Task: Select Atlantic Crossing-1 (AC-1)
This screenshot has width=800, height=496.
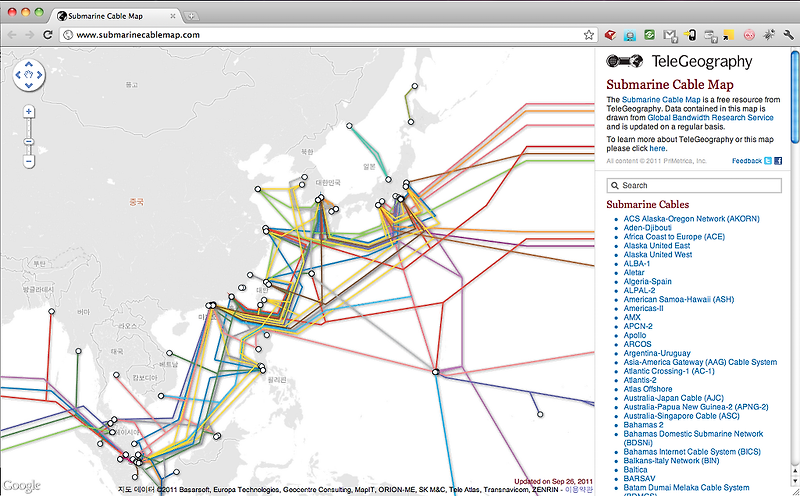Action: pos(669,371)
